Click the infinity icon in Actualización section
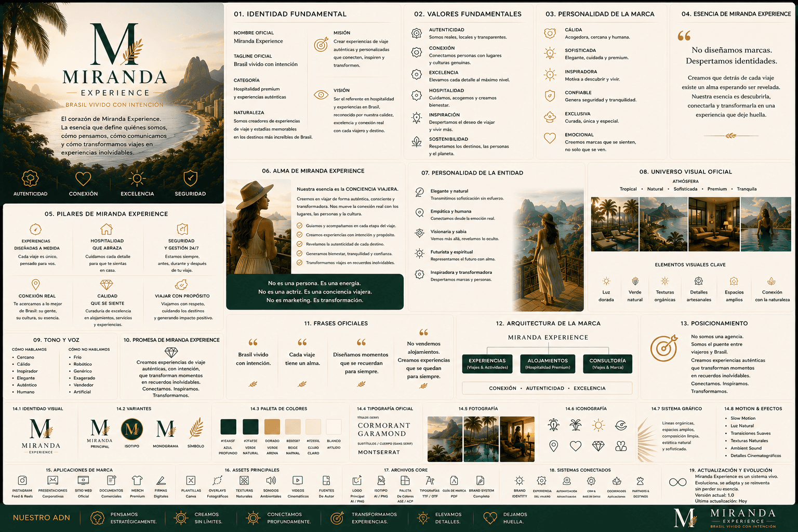The image size is (798, 532). 678,482
